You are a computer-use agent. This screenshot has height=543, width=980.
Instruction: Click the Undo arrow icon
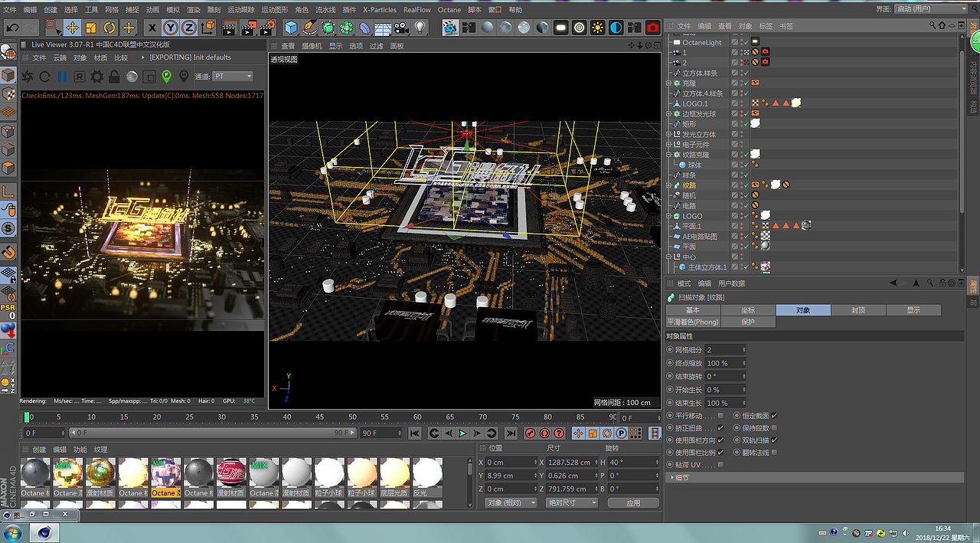(13, 28)
